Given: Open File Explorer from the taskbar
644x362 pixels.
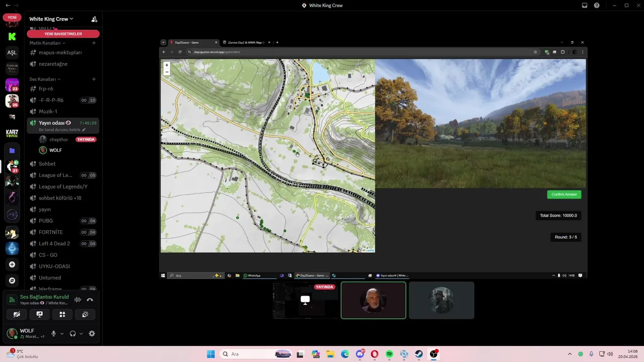Looking at the screenshot, I should pos(331,354).
